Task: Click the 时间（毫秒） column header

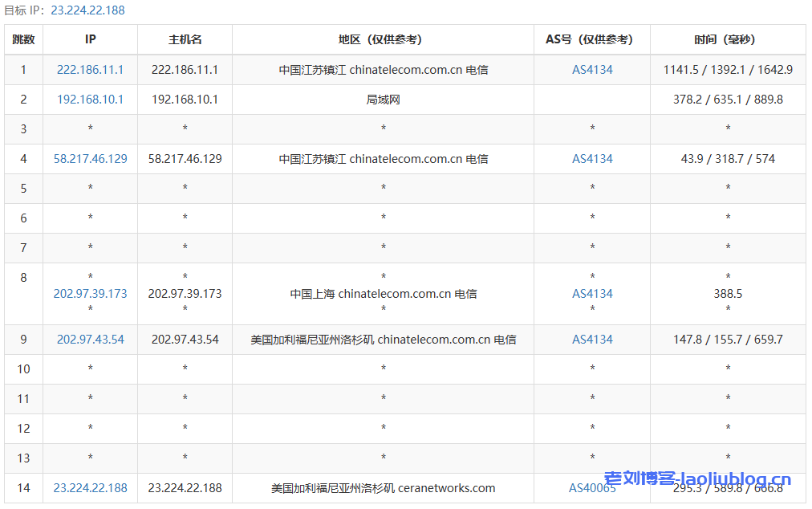Action: pos(727,39)
